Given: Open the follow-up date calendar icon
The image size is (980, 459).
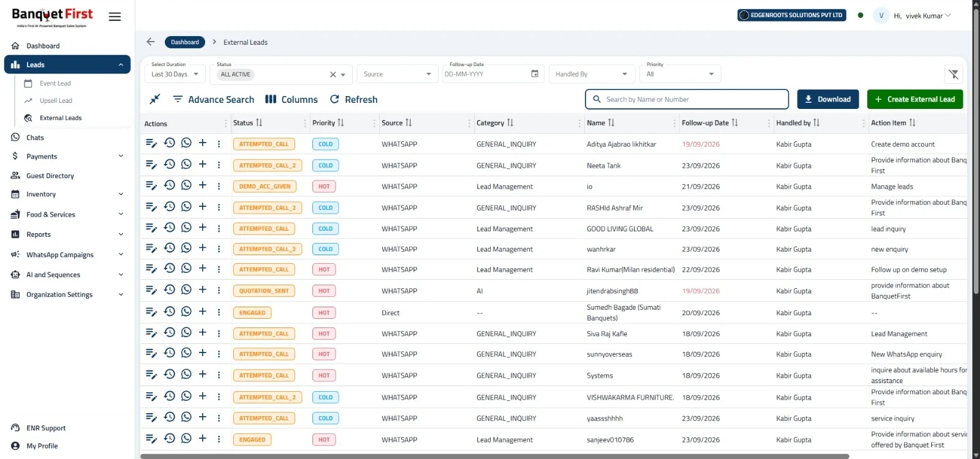Looking at the screenshot, I should 535,73.
